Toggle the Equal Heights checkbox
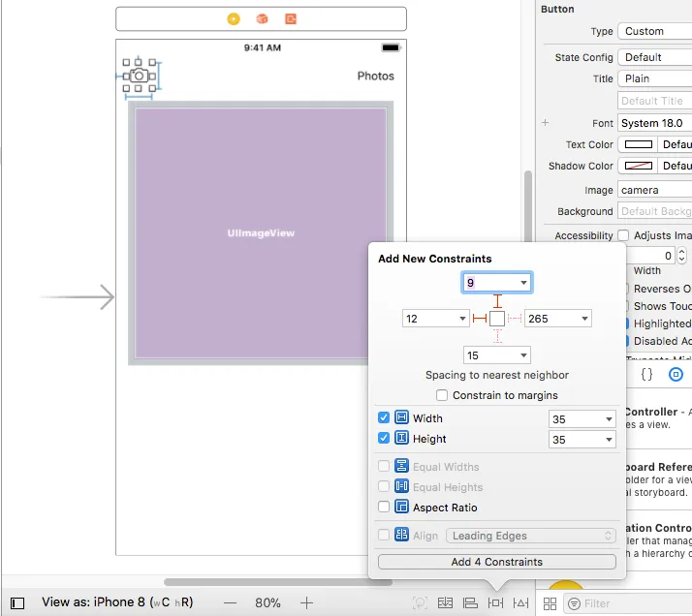 (384, 486)
